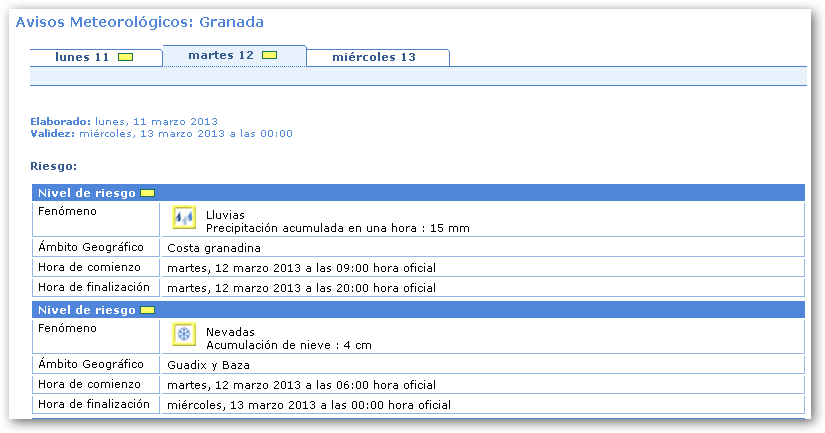Viewport: 825px width, 433px height.
Task: Open the miércoles 13 tab
Action: 374,57
